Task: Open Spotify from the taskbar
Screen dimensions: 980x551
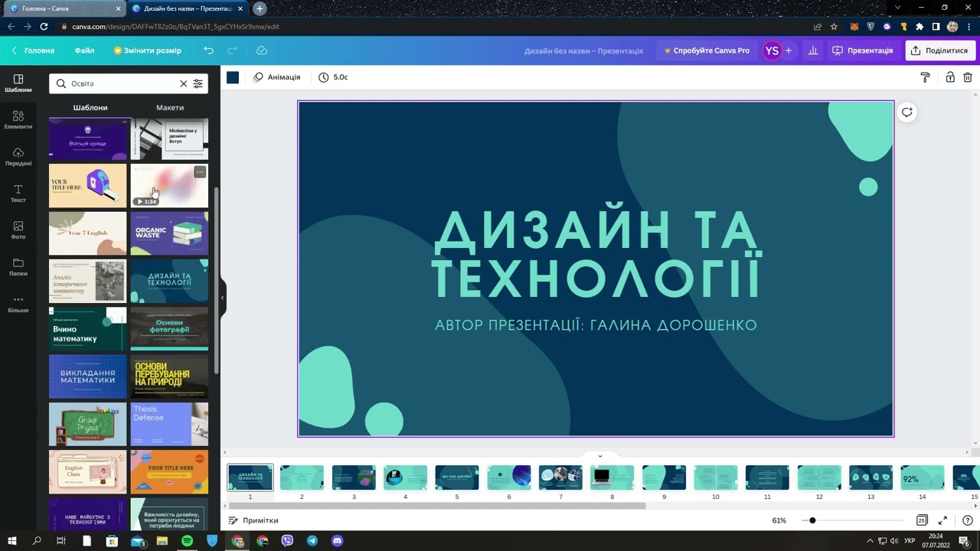Action: [x=188, y=541]
